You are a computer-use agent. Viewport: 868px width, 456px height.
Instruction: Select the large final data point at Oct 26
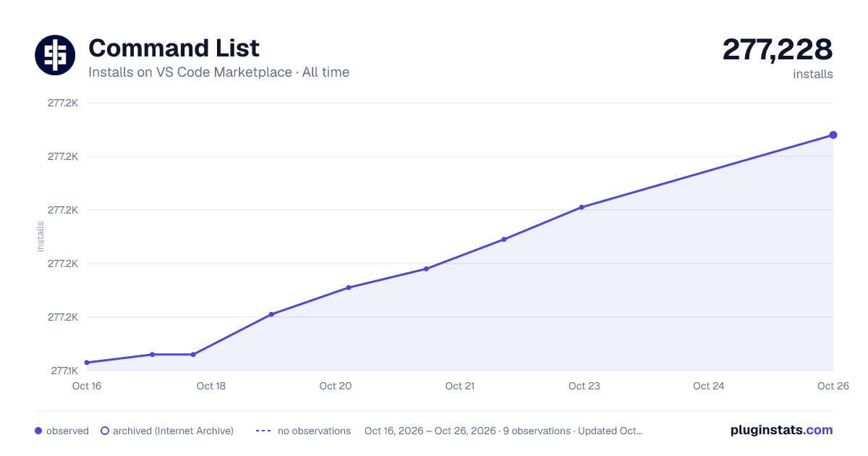point(833,135)
